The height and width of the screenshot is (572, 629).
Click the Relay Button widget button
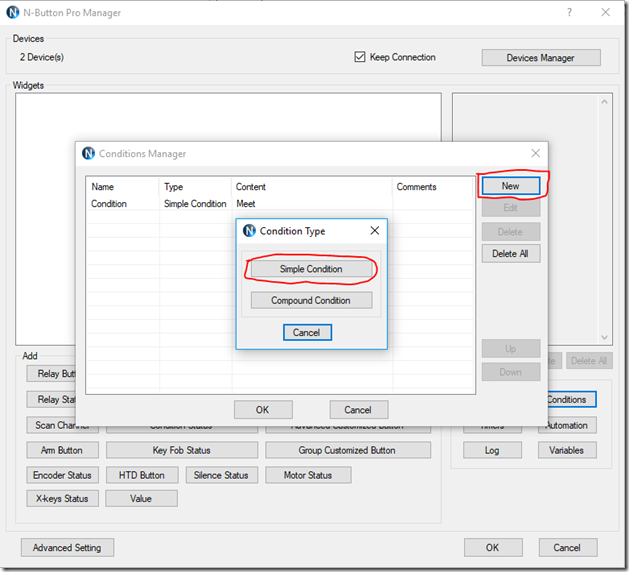[51, 373]
